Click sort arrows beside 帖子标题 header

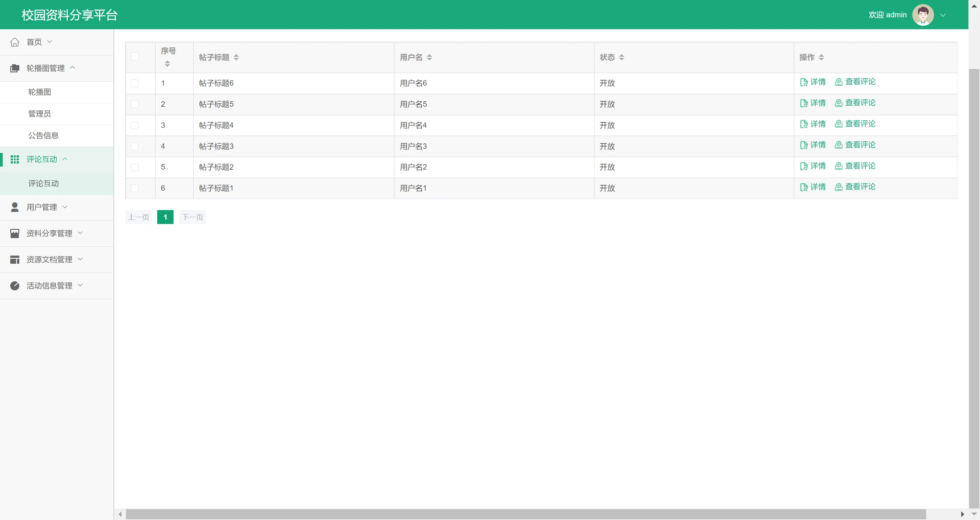[x=236, y=57]
